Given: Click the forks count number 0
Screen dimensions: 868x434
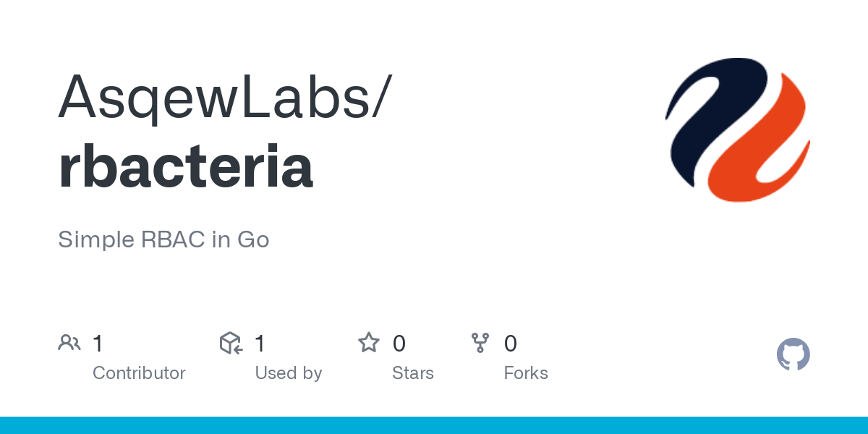Looking at the screenshot, I should 511,344.
